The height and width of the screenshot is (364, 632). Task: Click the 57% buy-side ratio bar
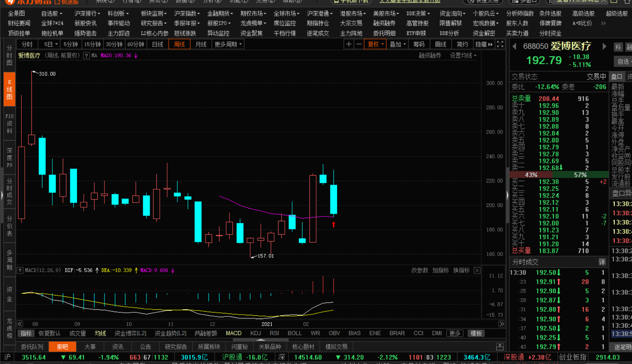[580, 175]
